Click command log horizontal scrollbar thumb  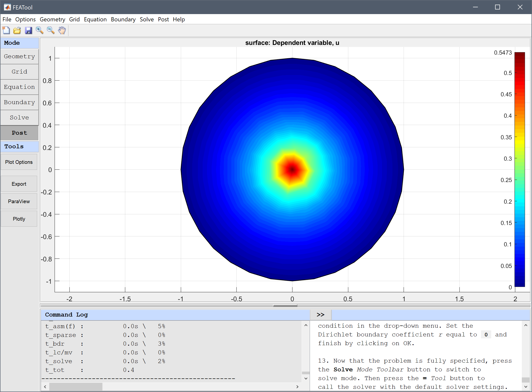tap(76, 387)
